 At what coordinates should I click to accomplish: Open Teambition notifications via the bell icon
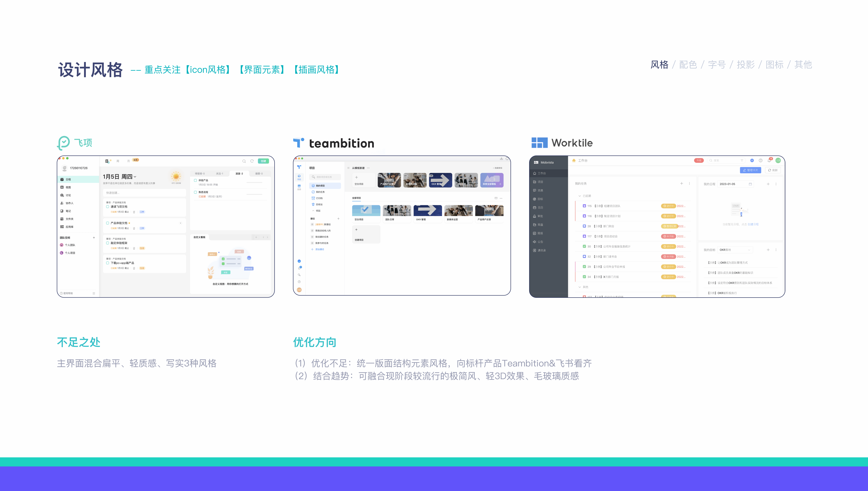coord(300,268)
